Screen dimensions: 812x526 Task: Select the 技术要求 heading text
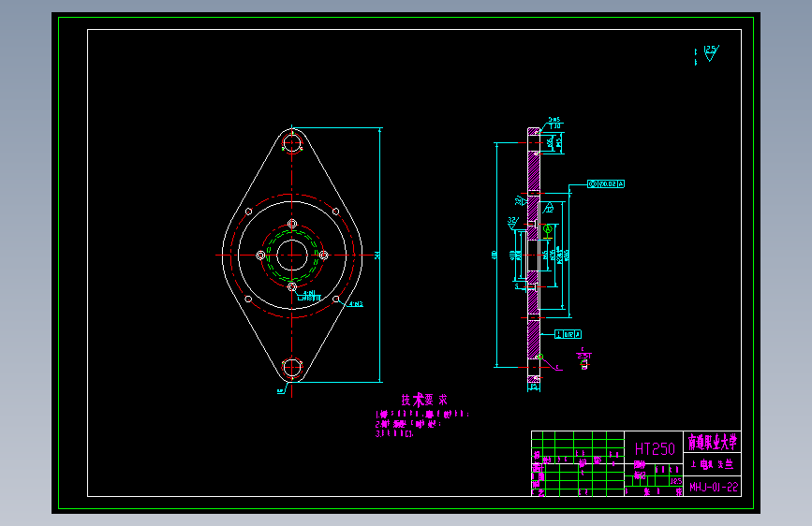(x=424, y=400)
